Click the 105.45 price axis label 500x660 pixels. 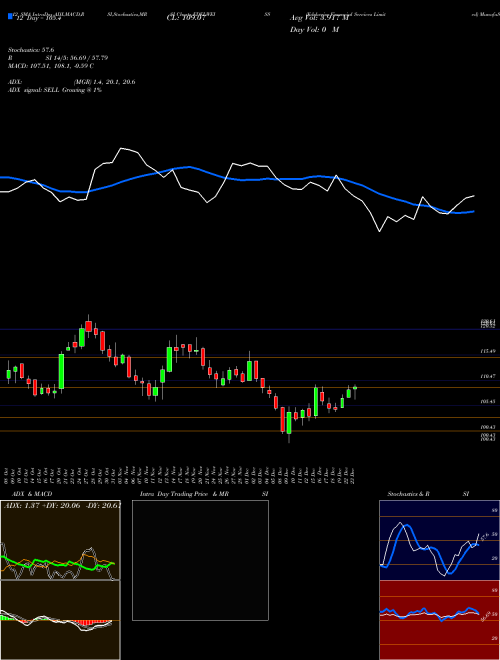tap(488, 402)
